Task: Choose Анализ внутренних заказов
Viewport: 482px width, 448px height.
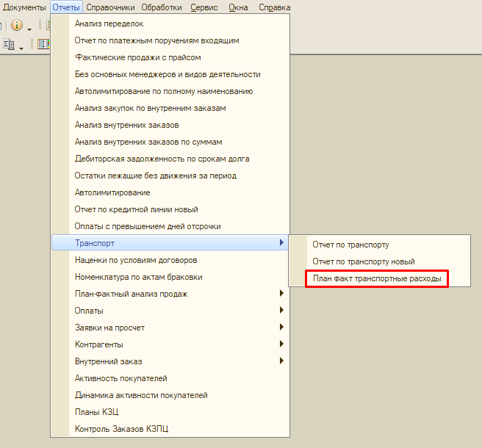Action: 170,125
